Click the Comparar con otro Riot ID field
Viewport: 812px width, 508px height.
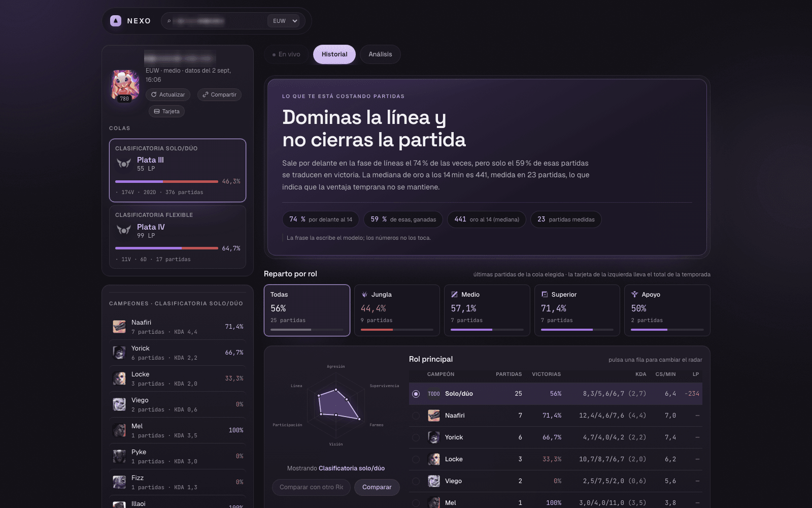[311, 487]
